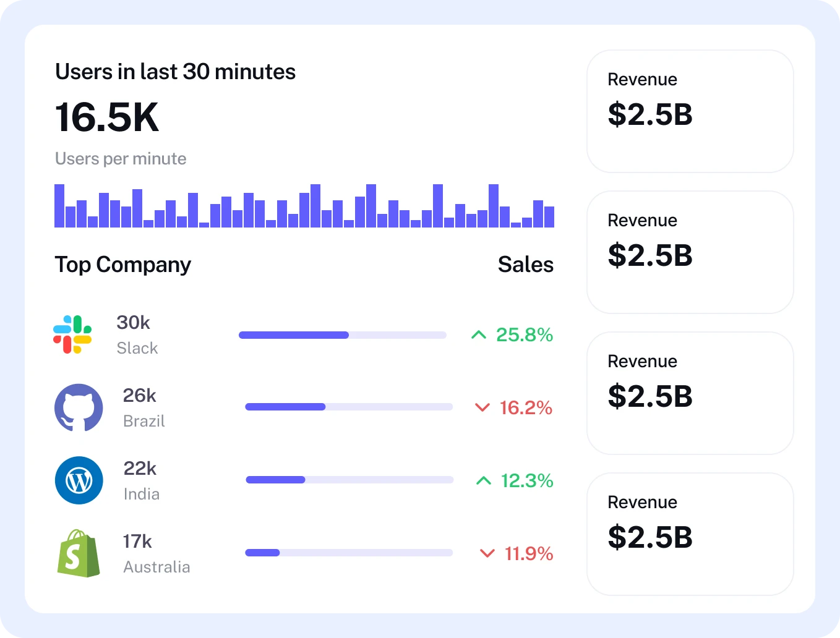Click the India sales progress bar
The image size is (840, 638).
pos(349,480)
